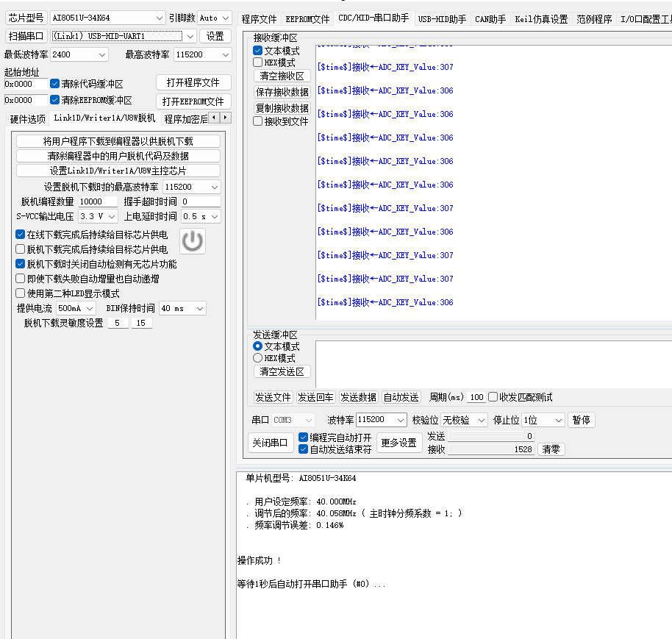Toggle 清除代码缓冲区 checkbox
The width and height of the screenshot is (672, 639).
[x=54, y=84]
